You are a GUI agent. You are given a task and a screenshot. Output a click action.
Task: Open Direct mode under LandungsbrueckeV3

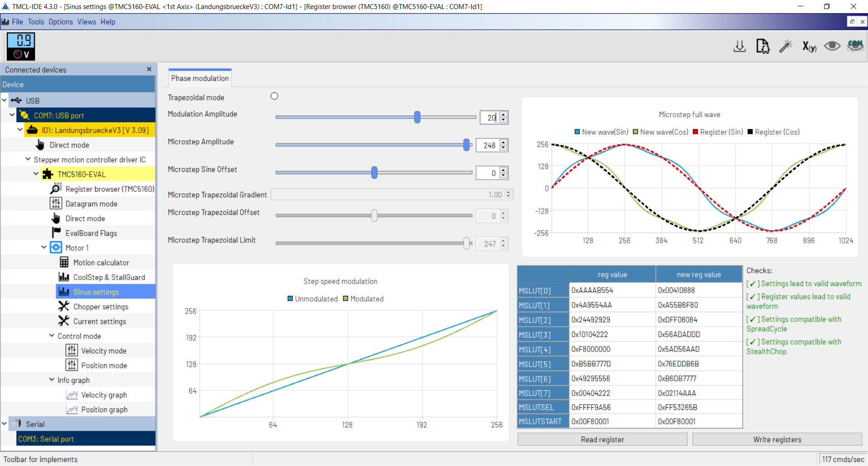(x=69, y=145)
